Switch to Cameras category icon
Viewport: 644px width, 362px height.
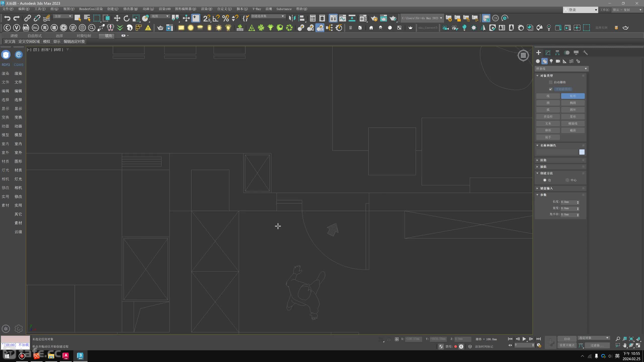coord(558,61)
